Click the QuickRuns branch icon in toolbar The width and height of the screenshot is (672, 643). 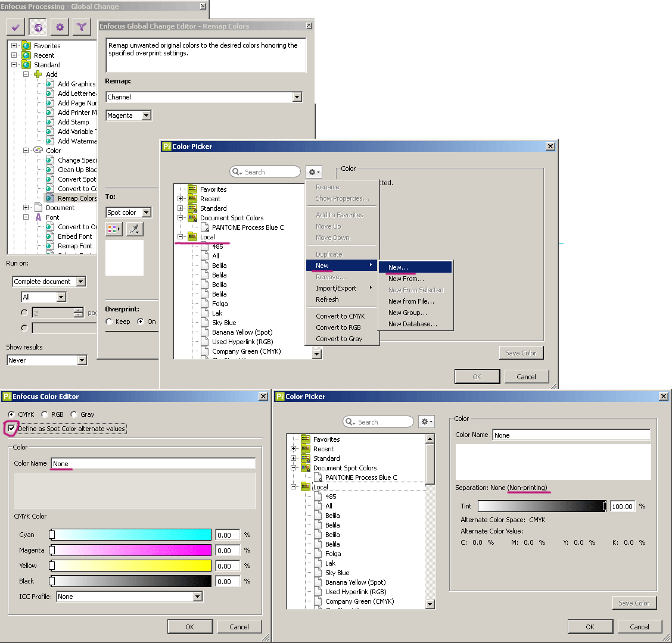(x=82, y=27)
